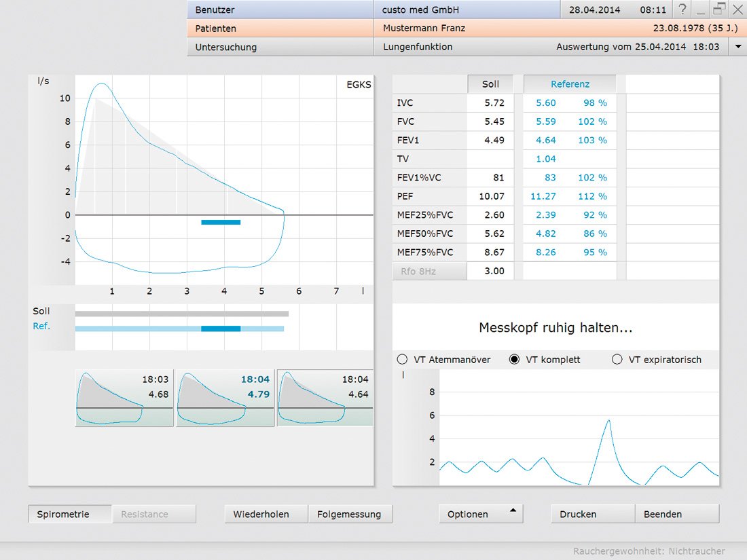This screenshot has height=560, width=747.
Task: Expand the Untersuchung dropdown arrow
Action: (x=738, y=47)
